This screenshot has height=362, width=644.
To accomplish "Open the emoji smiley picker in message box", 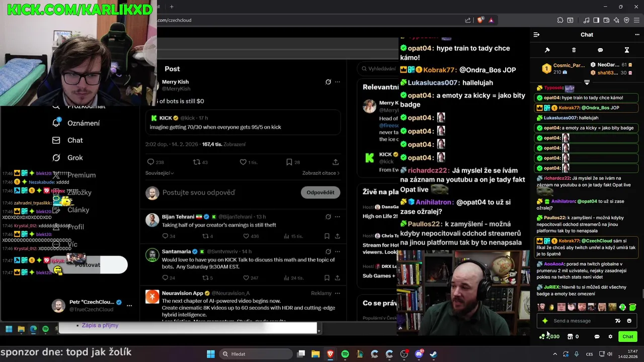I will 629,321.
